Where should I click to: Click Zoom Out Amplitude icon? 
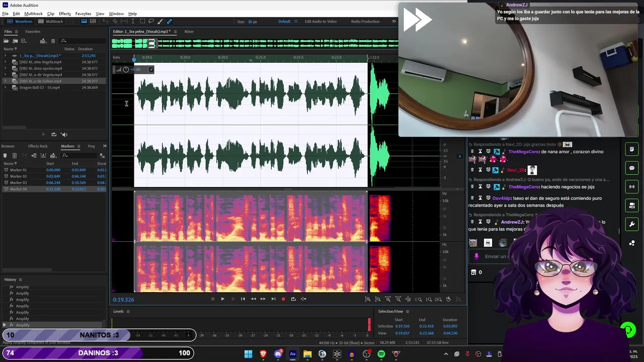pos(378,299)
